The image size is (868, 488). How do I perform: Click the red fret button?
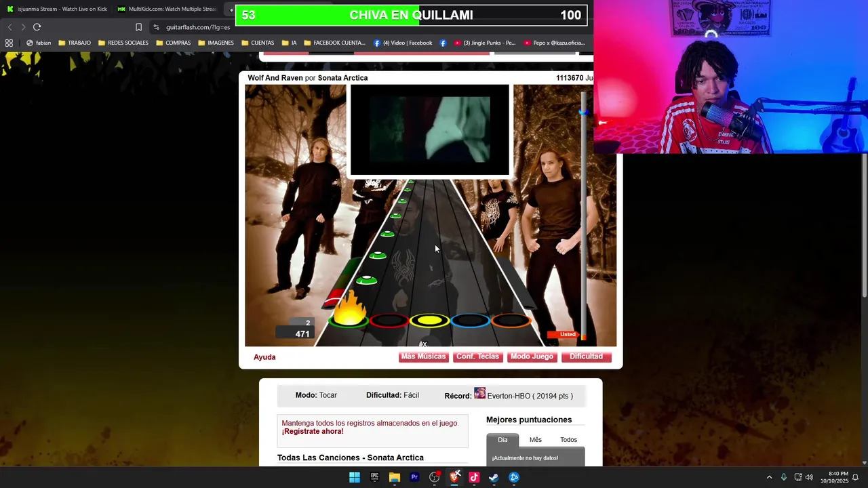click(x=389, y=321)
